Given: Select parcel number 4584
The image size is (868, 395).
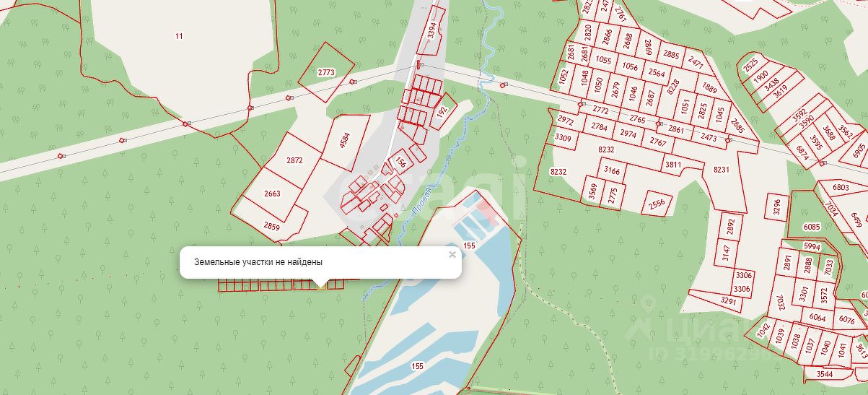Looking at the screenshot, I should point(346,140).
